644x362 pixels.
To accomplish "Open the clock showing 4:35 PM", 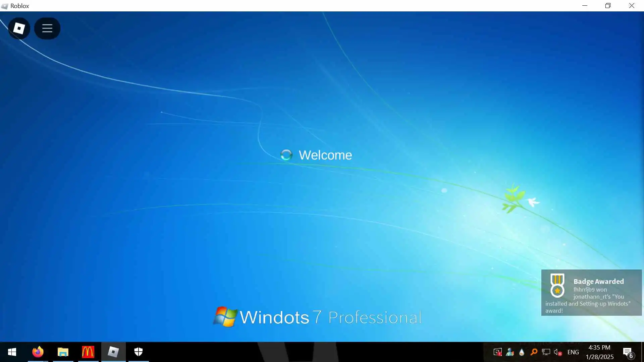I will click(x=599, y=352).
